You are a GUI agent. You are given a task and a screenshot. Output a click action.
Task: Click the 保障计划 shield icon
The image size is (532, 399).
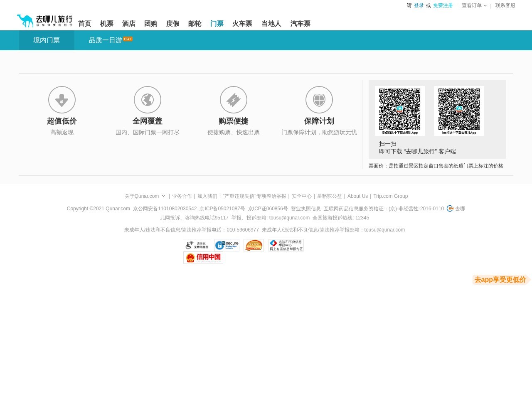tap(319, 100)
